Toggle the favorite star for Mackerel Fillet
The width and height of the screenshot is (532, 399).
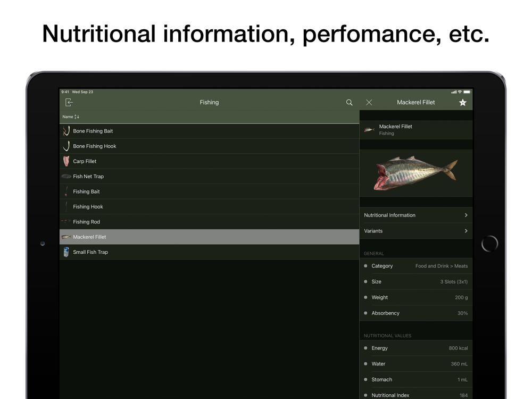[x=462, y=103]
